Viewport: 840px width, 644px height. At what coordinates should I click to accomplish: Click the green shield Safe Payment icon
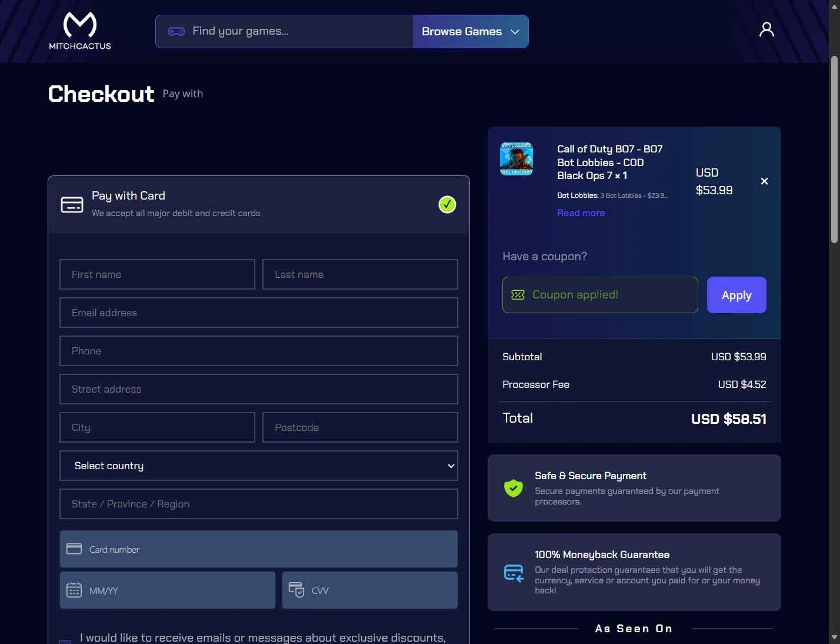coord(514,488)
